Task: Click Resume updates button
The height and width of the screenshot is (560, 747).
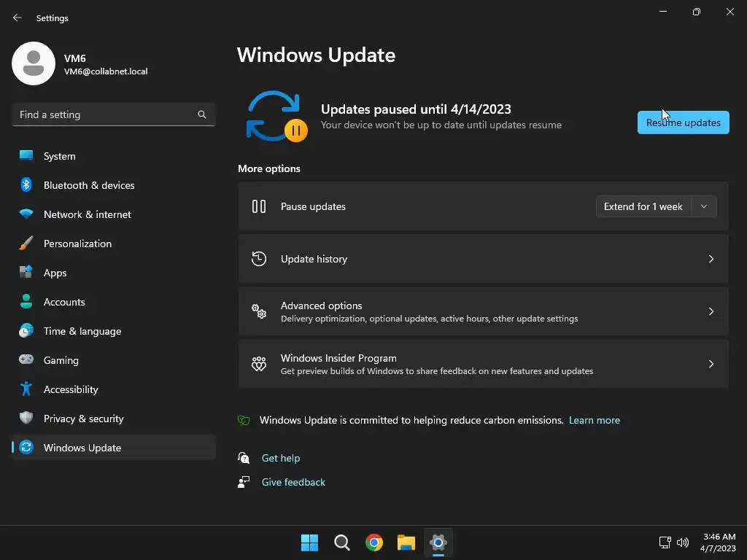Action: [683, 122]
